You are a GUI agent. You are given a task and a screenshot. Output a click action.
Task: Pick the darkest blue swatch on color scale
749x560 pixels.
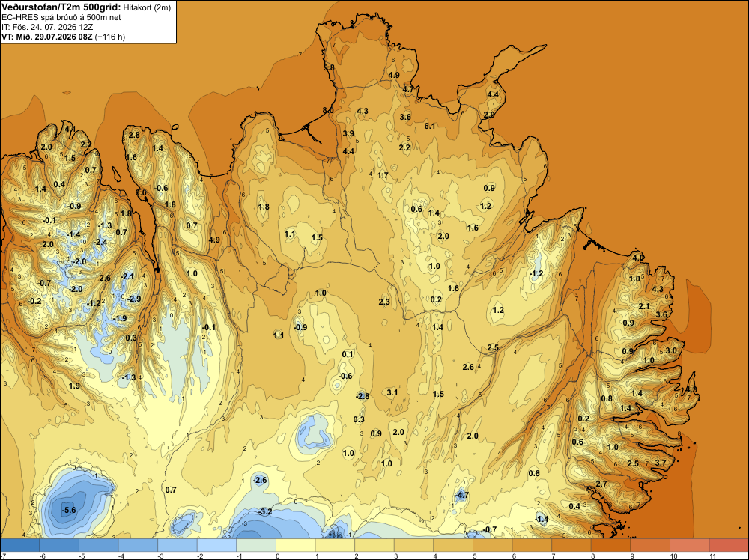click(20, 545)
